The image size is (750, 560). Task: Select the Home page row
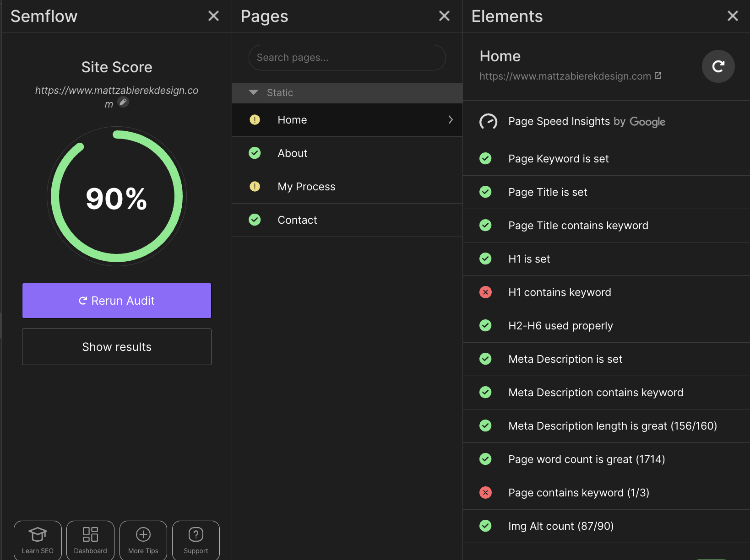coord(347,120)
